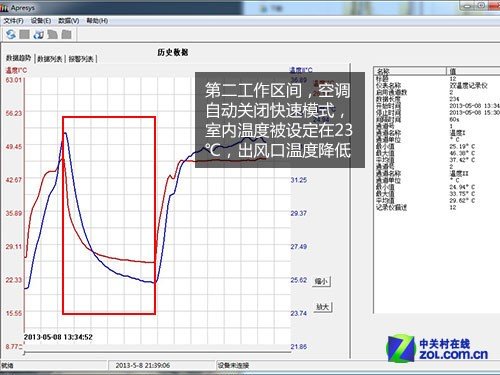Viewport: 500px width, 375px height.
Task: Click the average value 37.42° C
Action: [462, 160]
